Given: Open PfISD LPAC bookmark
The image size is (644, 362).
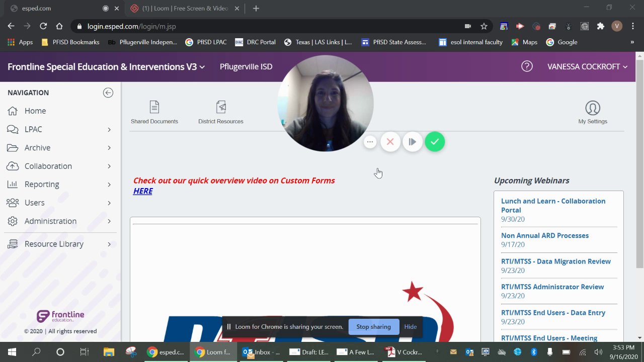Looking at the screenshot, I should pyautogui.click(x=206, y=42).
